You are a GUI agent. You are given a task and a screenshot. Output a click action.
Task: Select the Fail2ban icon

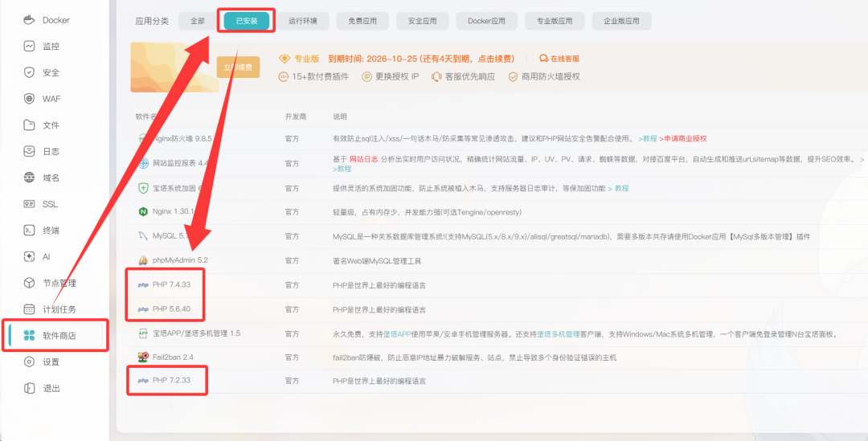click(143, 357)
